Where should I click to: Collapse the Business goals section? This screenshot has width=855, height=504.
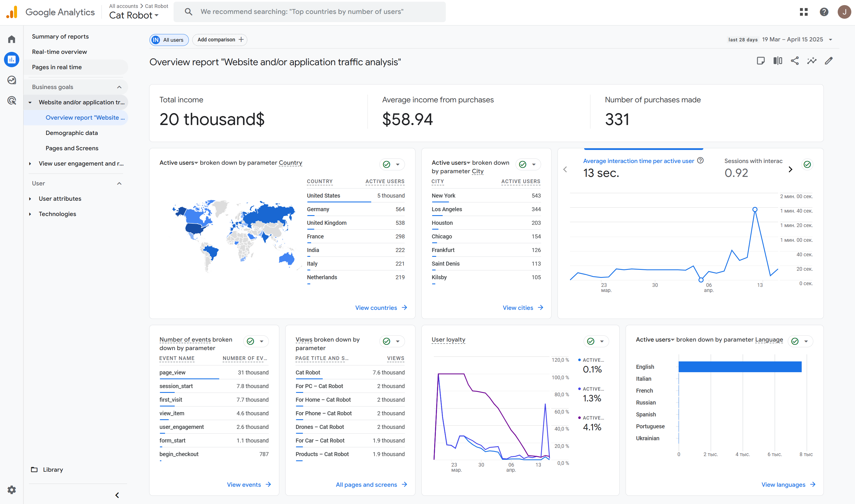[119, 87]
